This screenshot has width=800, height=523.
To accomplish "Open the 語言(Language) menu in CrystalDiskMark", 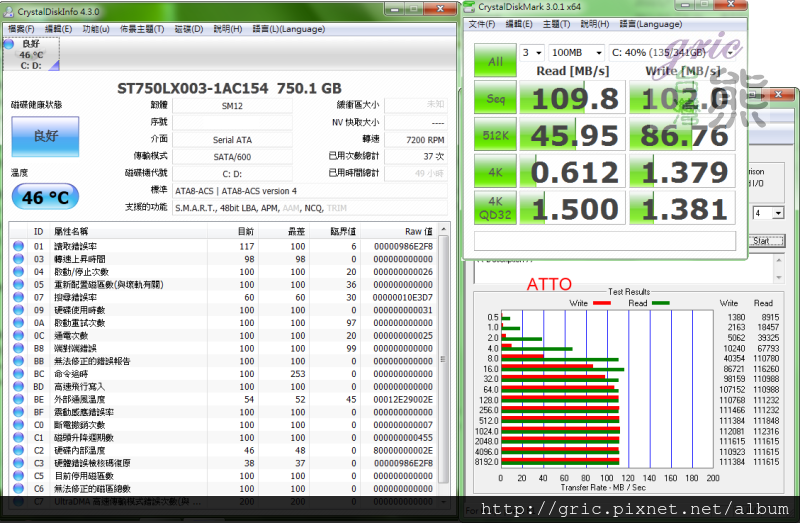I will [651, 24].
